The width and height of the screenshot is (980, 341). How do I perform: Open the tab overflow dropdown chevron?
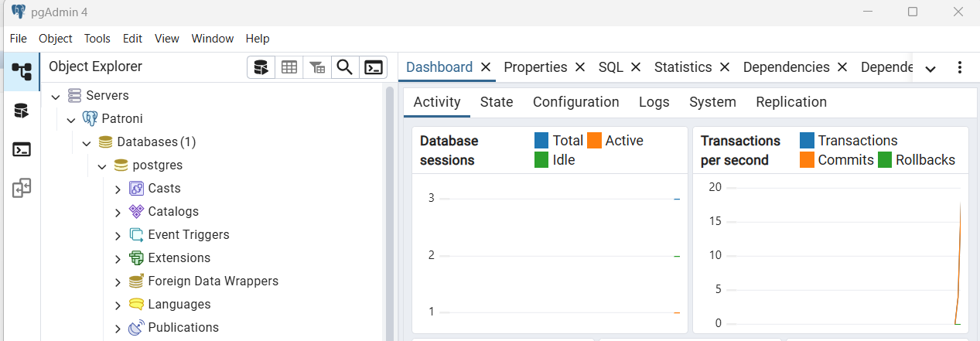(930, 69)
